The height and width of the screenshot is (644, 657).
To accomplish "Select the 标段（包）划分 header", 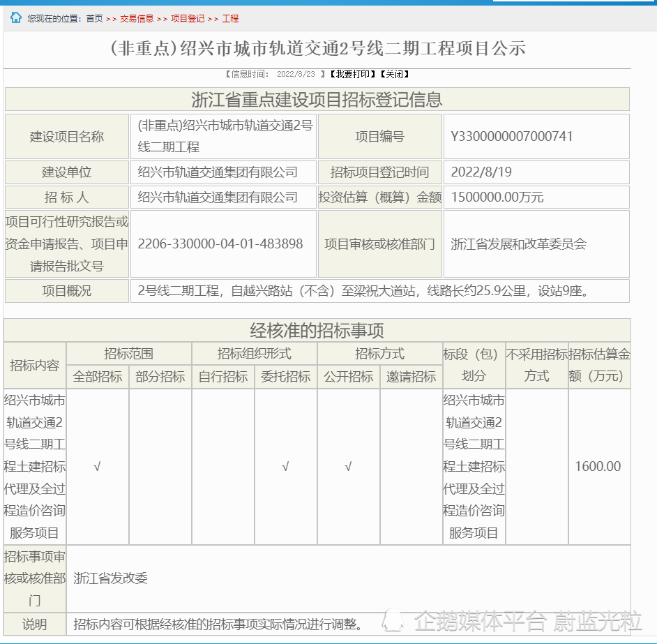I will click(474, 365).
